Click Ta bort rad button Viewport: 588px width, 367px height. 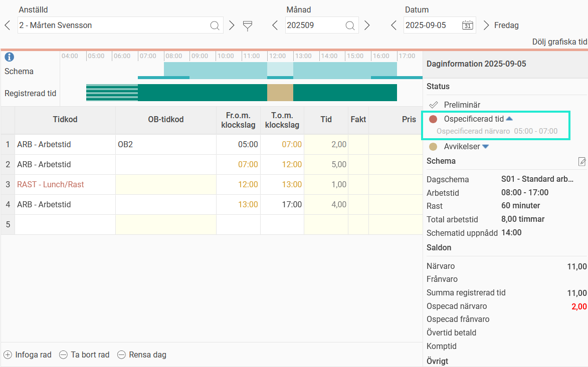[x=84, y=354]
